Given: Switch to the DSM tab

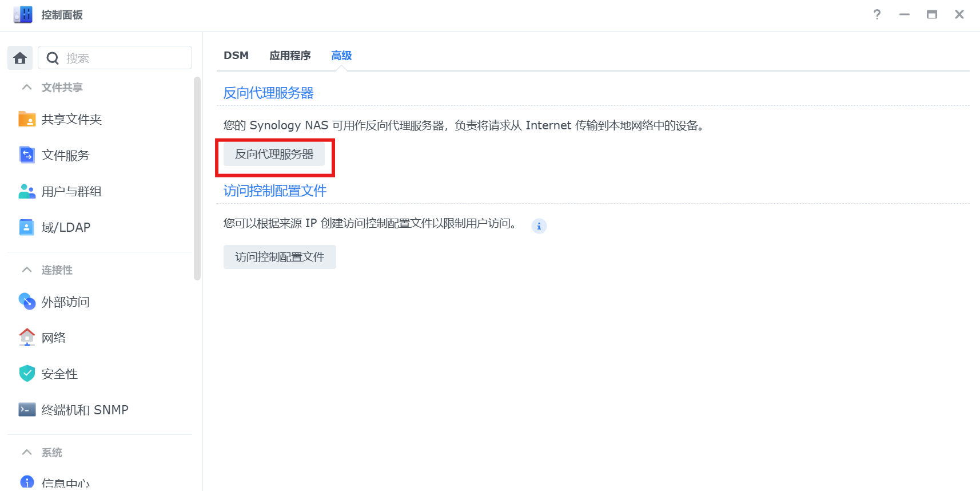Looking at the screenshot, I should [236, 56].
